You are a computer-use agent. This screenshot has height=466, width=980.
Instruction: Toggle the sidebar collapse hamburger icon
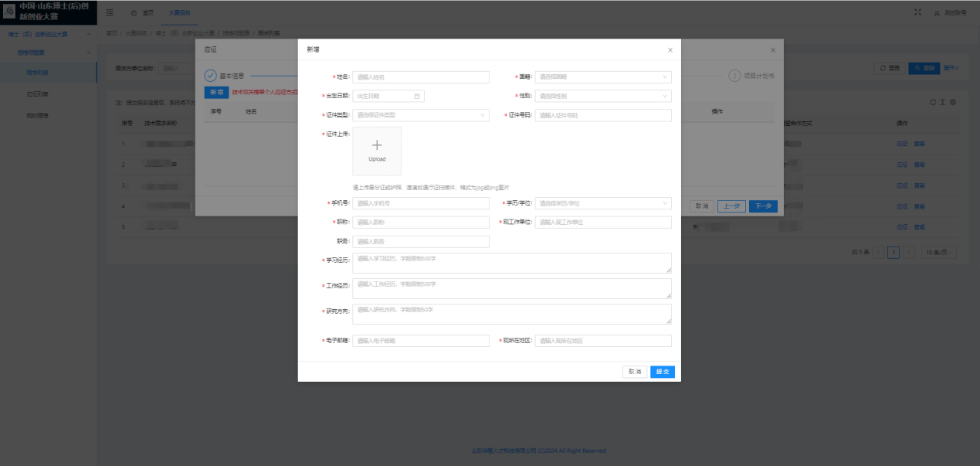tap(110, 13)
